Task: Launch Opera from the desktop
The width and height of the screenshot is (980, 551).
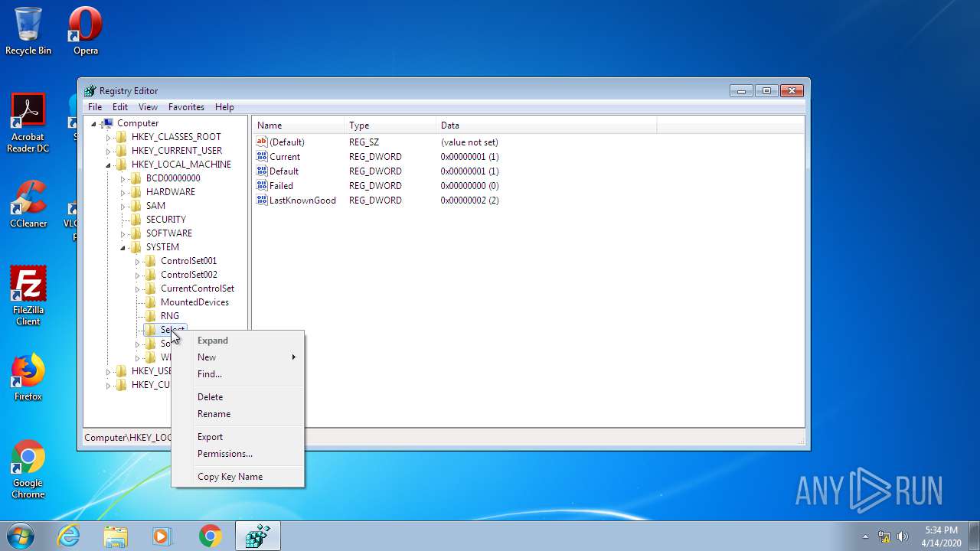Action: point(85,31)
